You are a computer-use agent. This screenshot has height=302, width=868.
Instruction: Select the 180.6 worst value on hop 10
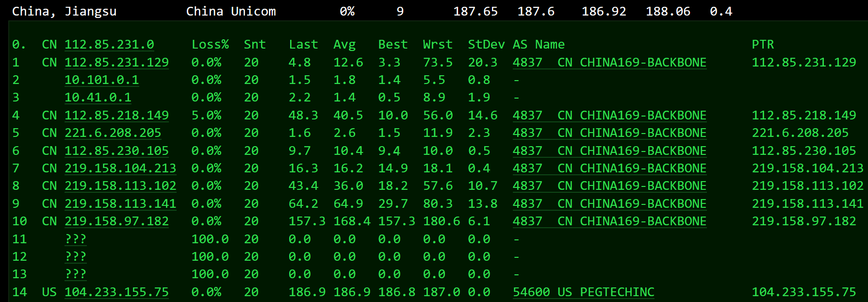pos(442,221)
